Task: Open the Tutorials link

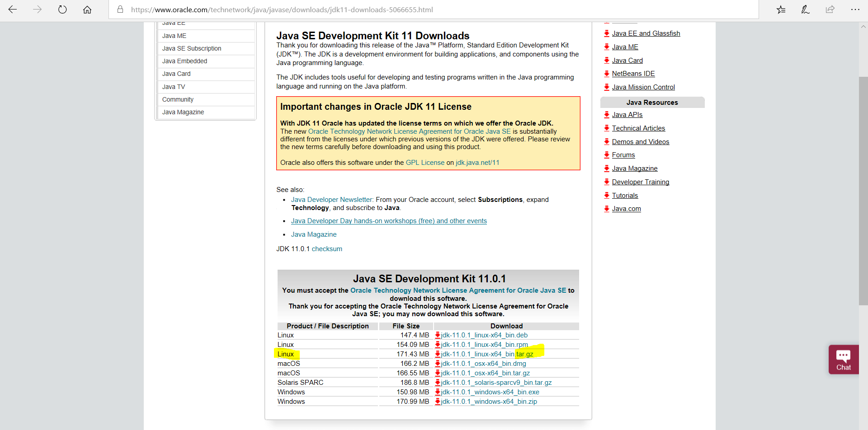Action: [x=625, y=196]
